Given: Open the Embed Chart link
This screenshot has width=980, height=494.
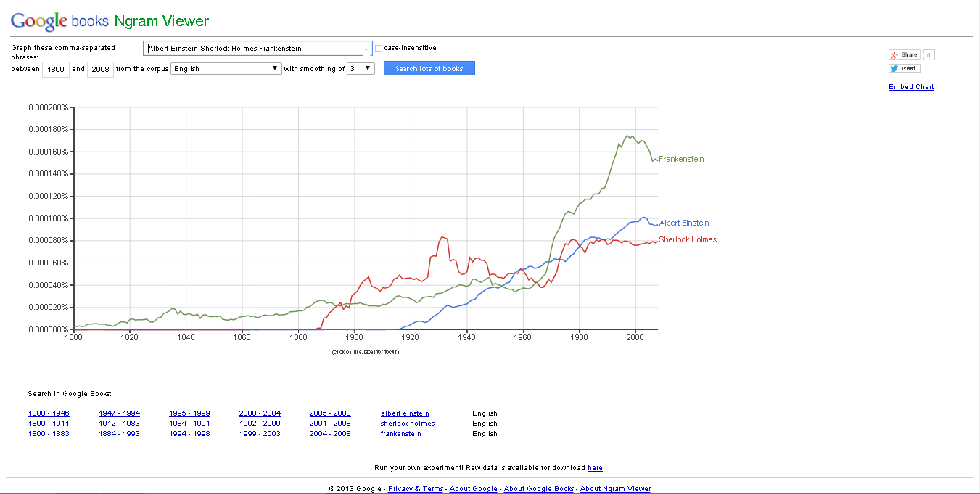Looking at the screenshot, I should (911, 87).
